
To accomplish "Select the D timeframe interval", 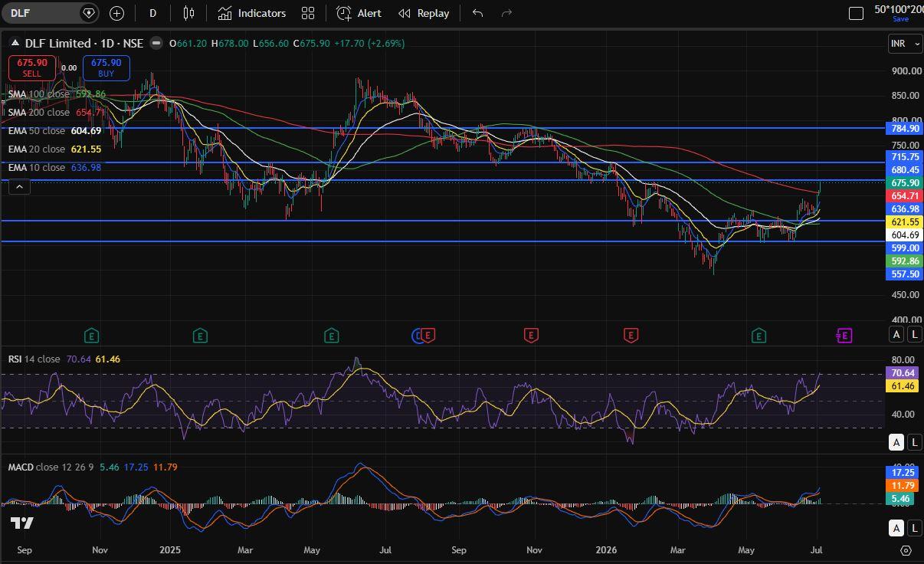I will [x=153, y=13].
